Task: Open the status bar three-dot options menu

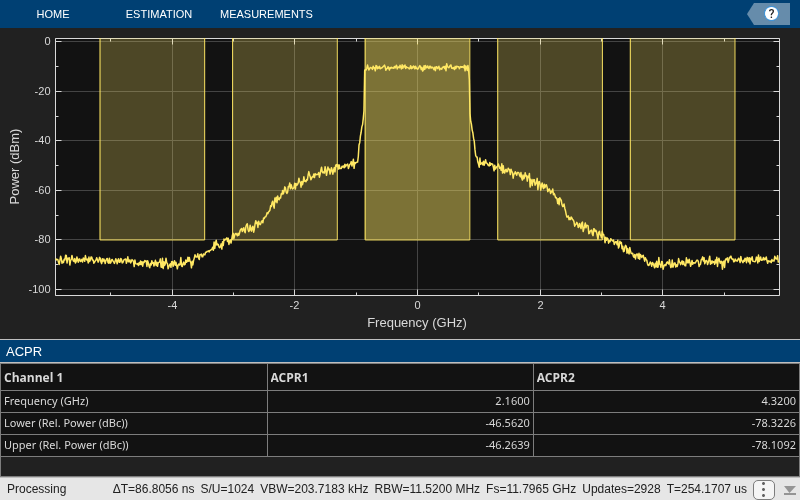Action: coord(763,489)
